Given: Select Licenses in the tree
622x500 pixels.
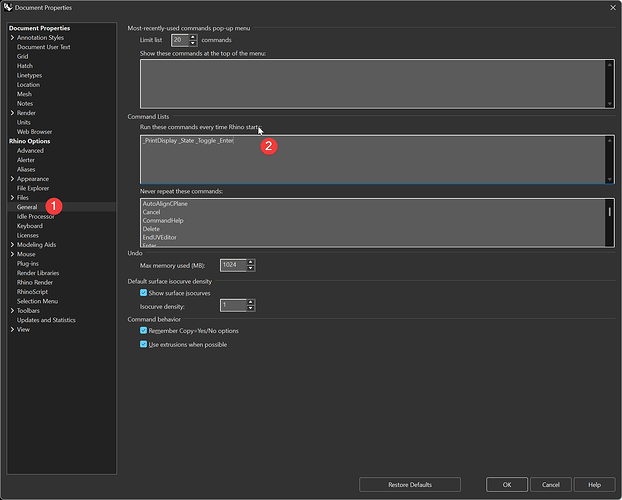Looking at the screenshot, I should pyautogui.click(x=27, y=235).
